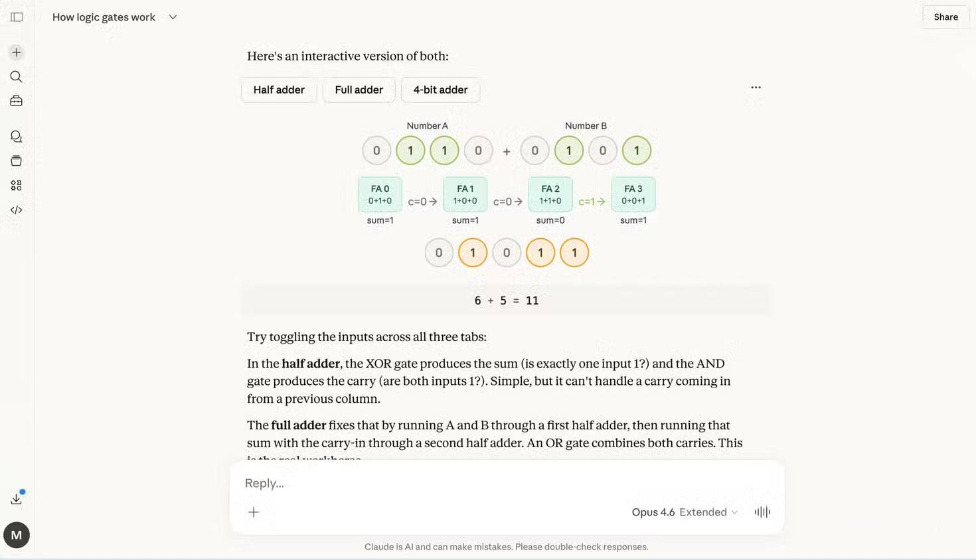Select the 4-bit adder tab

(x=440, y=89)
